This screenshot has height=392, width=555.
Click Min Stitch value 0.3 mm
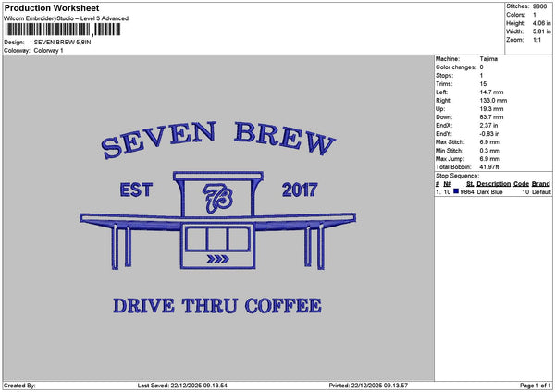(490, 151)
